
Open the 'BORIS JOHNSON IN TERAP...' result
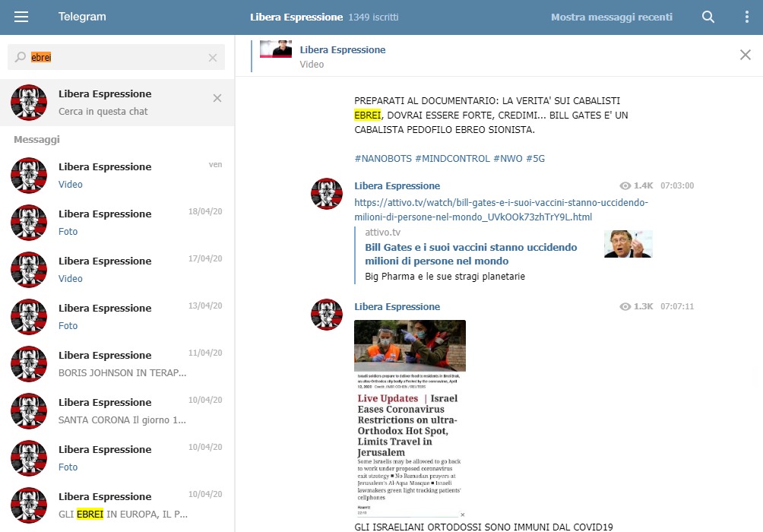point(117,364)
